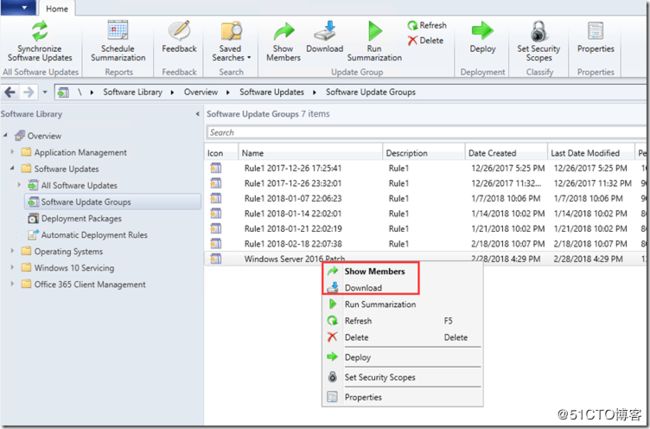The height and width of the screenshot is (429, 650).
Task: Expand Windows 10 Servicing node
Action: tap(12, 267)
